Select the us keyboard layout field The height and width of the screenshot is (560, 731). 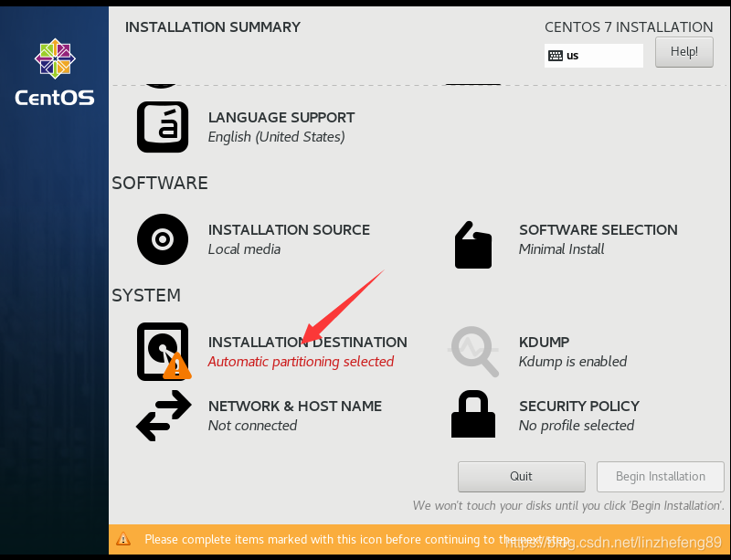click(x=593, y=56)
